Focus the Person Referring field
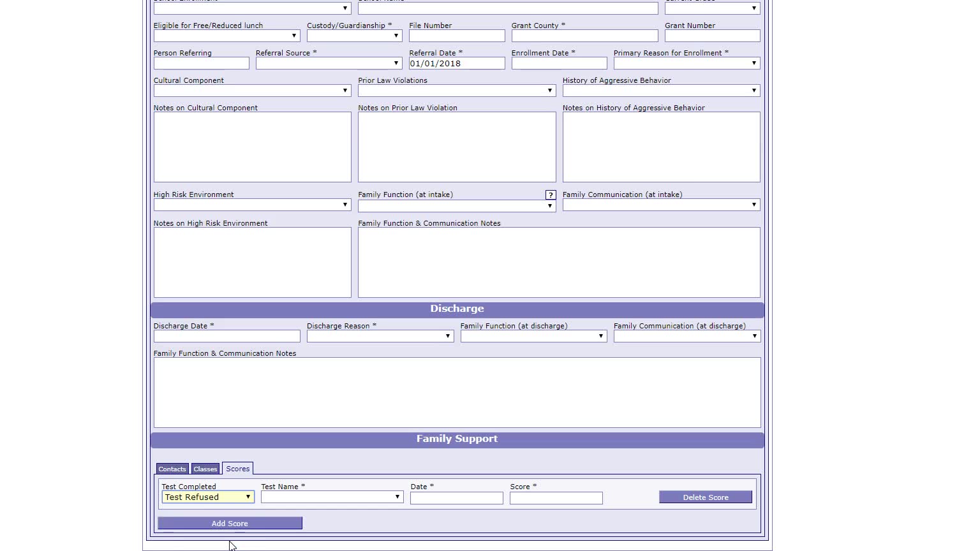Viewport: 980px width, 551px height. (x=201, y=63)
